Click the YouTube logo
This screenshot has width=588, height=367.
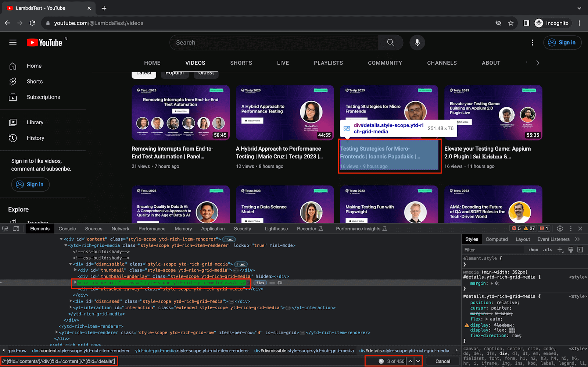point(43,42)
